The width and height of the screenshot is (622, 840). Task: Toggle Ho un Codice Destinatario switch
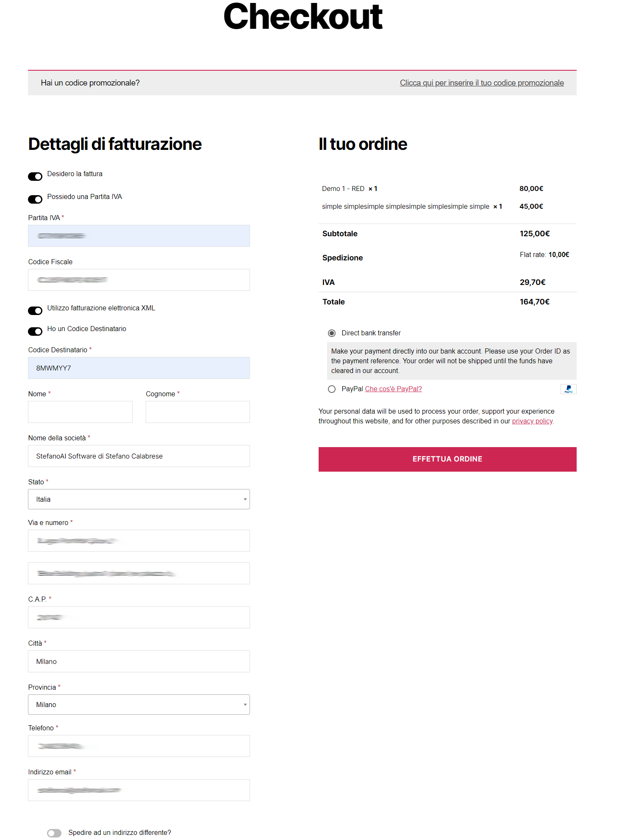coord(35,332)
